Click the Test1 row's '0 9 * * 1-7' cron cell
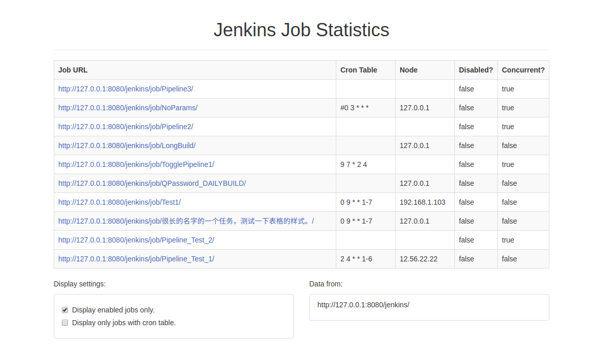 click(365, 202)
